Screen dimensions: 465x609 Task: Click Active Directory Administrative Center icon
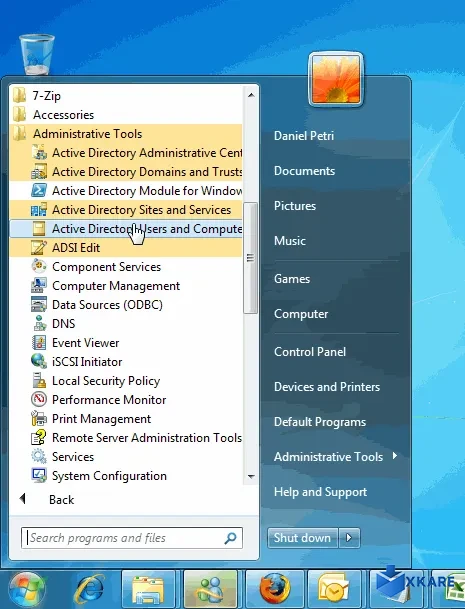pos(39,153)
